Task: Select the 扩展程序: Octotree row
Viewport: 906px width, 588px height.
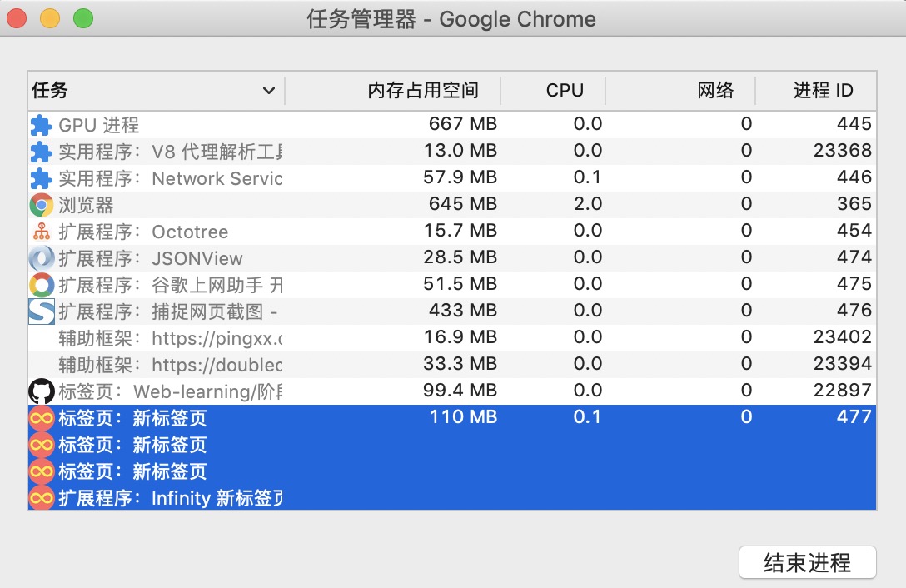Action: click(x=452, y=232)
